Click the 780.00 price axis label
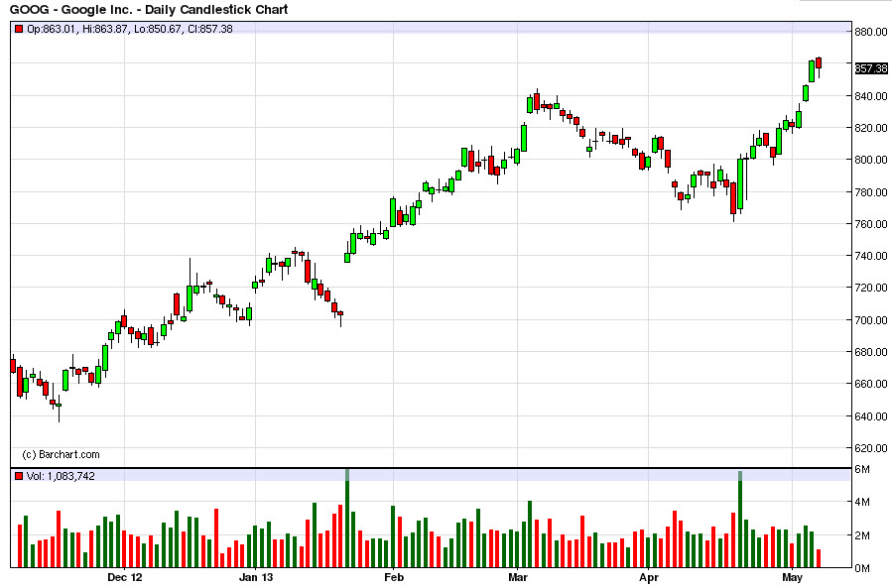Image resolution: width=892 pixels, height=588 pixels. coord(871,192)
